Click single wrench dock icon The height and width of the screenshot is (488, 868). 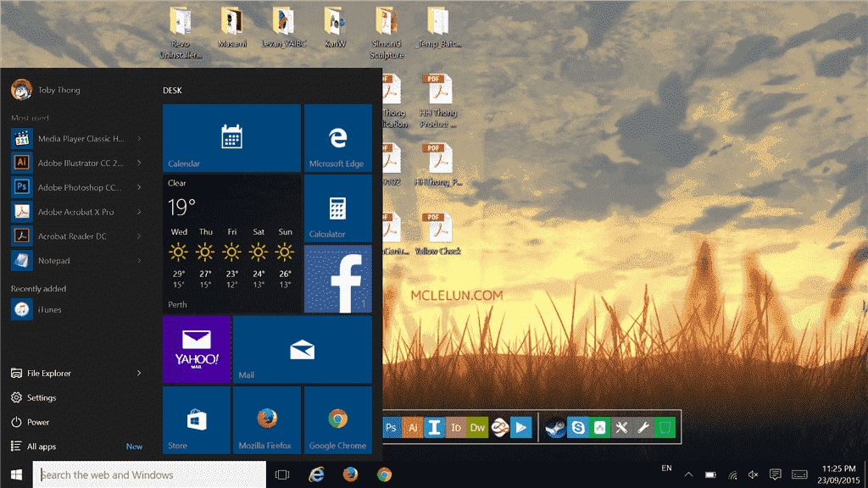[643, 427]
